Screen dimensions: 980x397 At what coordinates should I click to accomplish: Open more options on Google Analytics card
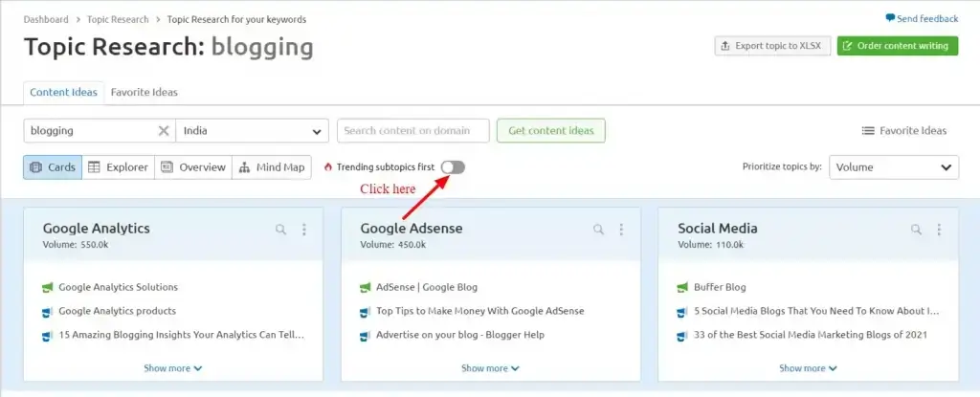303,230
